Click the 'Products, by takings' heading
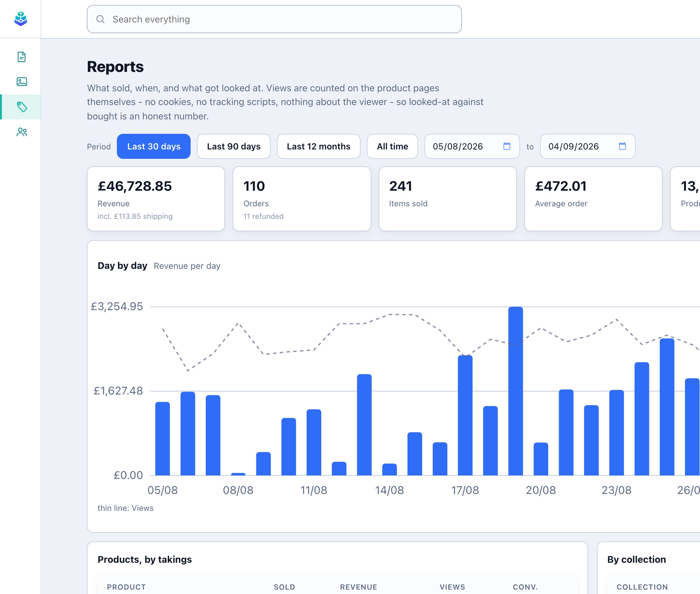The height and width of the screenshot is (594, 700). tap(145, 560)
